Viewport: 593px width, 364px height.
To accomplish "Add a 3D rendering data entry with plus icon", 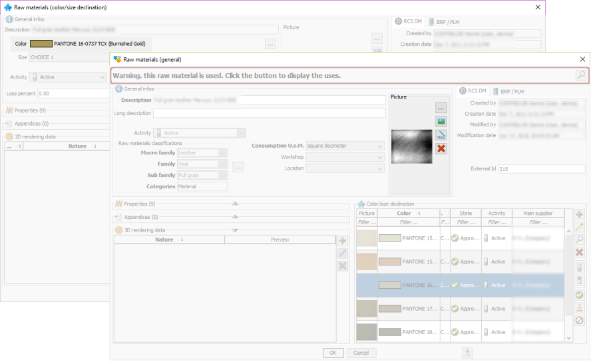I will (x=343, y=241).
